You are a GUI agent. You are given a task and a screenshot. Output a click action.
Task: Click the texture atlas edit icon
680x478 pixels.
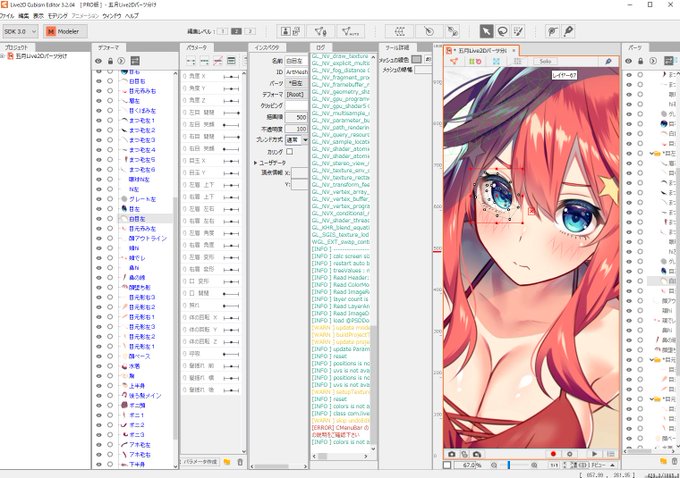291,31
